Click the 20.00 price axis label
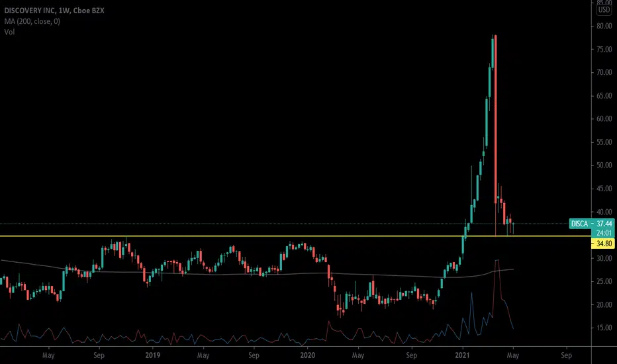The width and height of the screenshot is (617, 364). coord(604,304)
